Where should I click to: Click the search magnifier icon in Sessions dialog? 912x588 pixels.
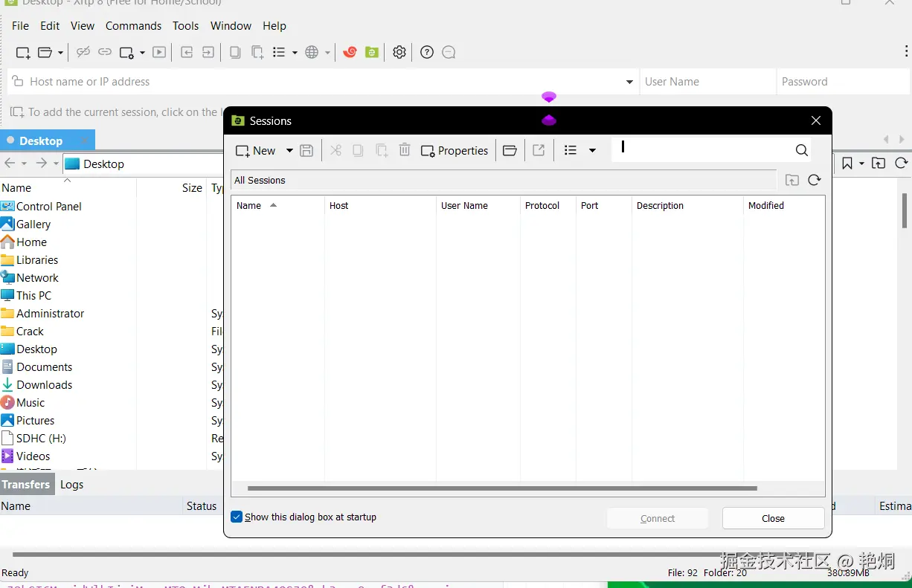tap(801, 150)
